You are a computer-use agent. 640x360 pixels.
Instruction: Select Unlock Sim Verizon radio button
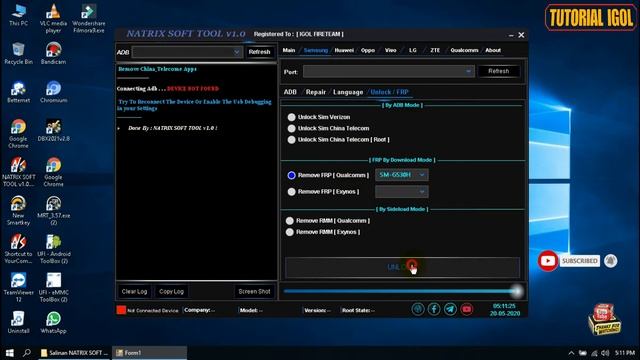(x=291, y=117)
